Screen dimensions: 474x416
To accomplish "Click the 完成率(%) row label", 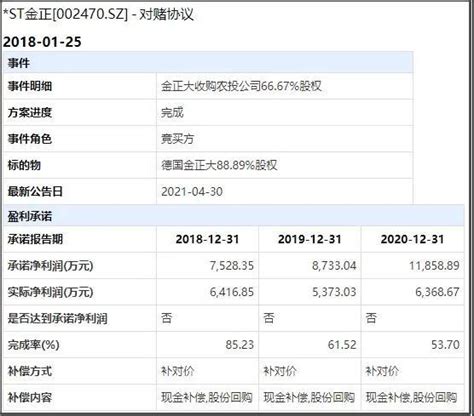I will [x=33, y=345].
